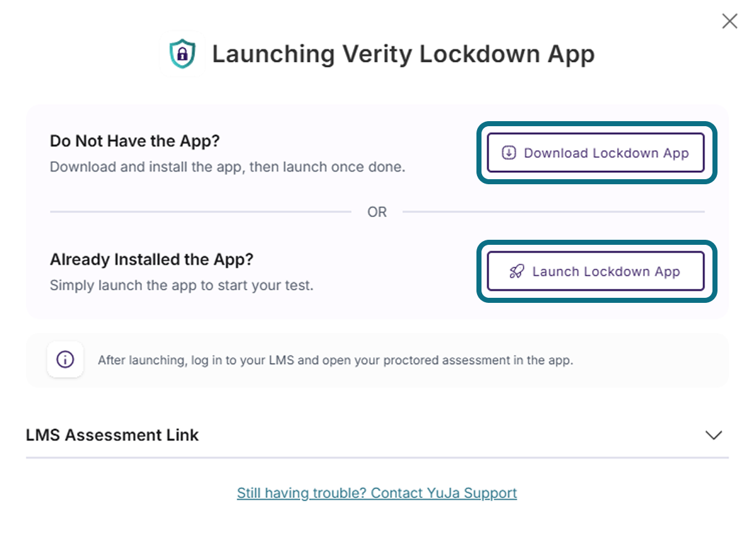Click the After launching info message text
756x542 pixels.
(336, 360)
